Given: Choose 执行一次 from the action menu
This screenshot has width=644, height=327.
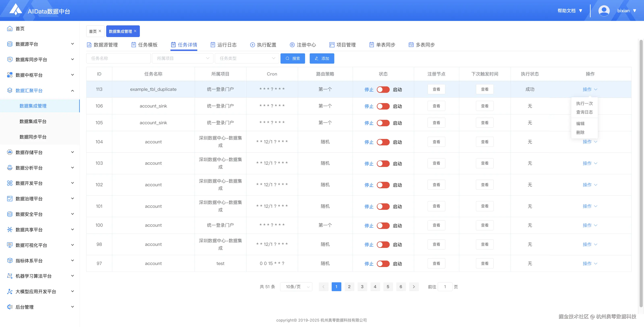Looking at the screenshot, I should tap(584, 103).
